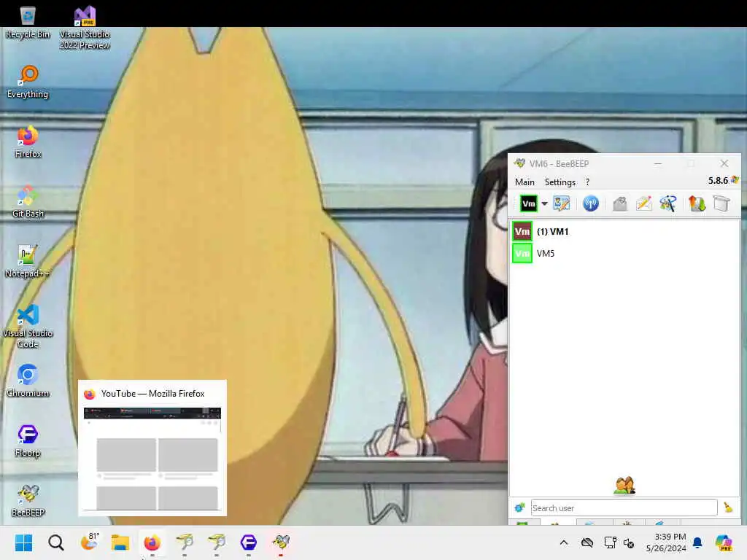
Task: Click BeeBEEP bee icon on the taskbar
Action: tap(281, 542)
